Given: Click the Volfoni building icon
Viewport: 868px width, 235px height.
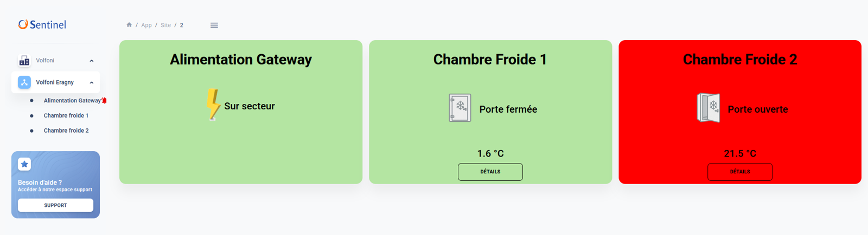Looking at the screenshot, I should (x=24, y=61).
